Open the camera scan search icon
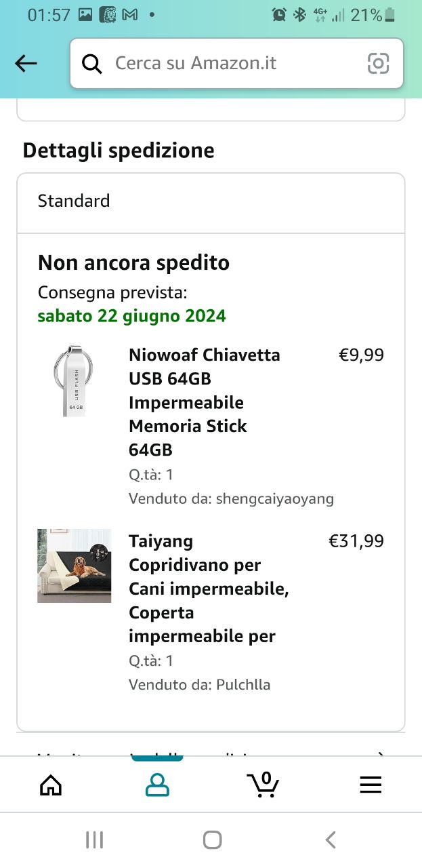 [x=378, y=64]
